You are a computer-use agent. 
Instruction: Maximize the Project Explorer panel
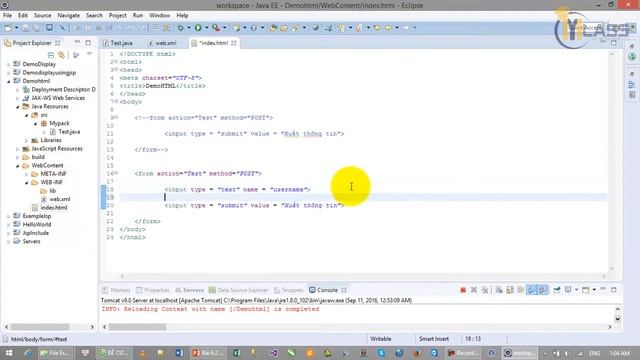(x=88, y=42)
